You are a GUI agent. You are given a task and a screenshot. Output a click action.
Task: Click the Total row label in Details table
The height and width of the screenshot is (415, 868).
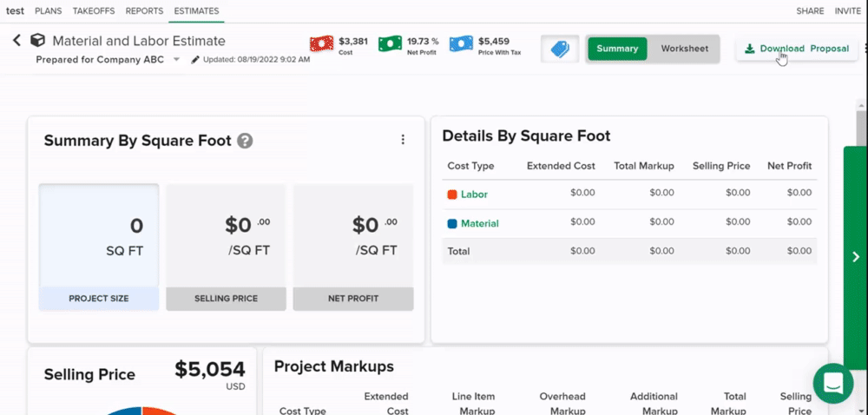(458, 251)
